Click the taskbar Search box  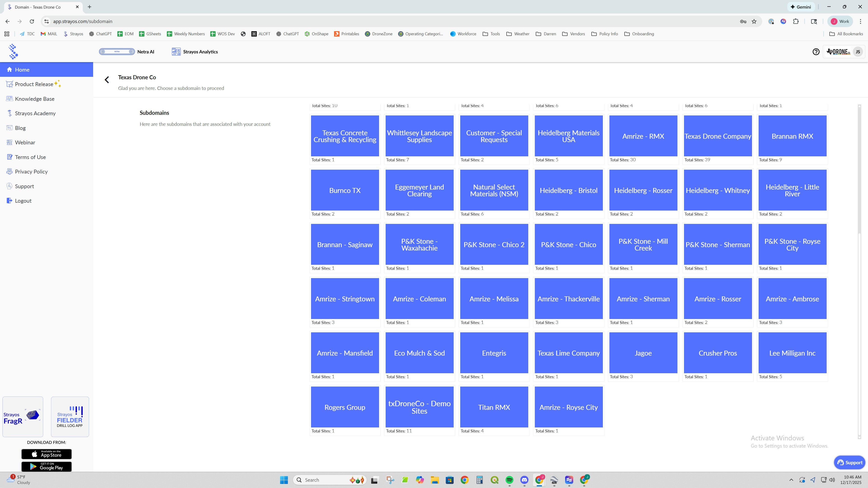point(330,480)
